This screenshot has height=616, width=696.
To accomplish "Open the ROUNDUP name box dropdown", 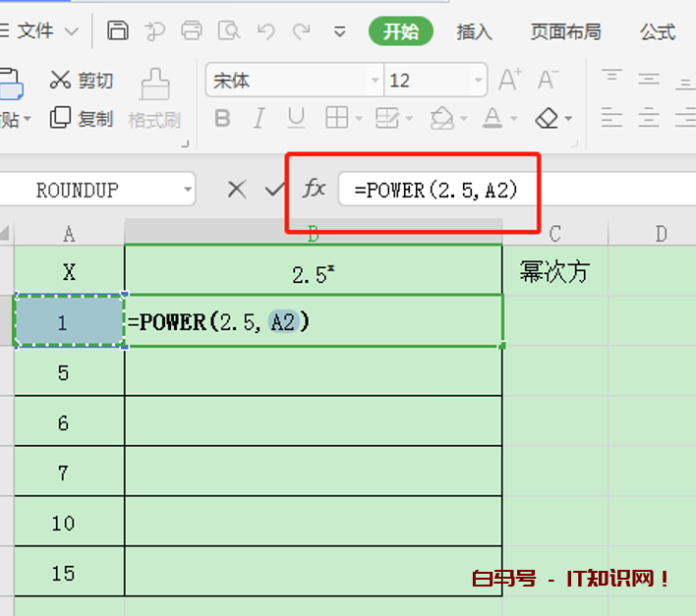I will 187,190.
